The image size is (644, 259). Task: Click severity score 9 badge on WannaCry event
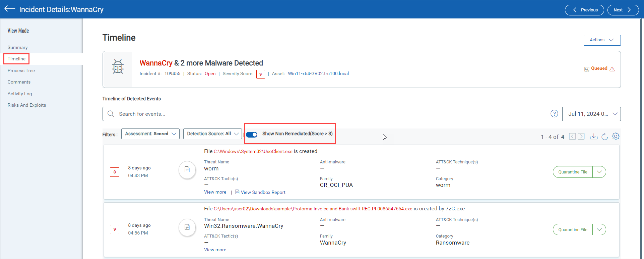(115, 229)
